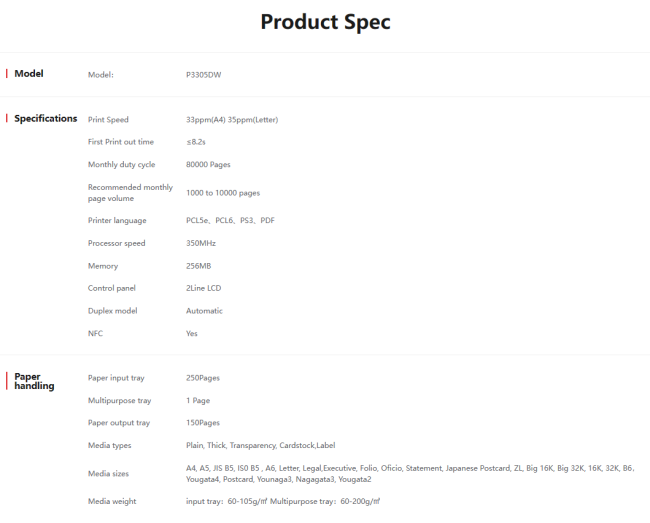Image resolution: width=650 pixels, height=523 pixels.
Task: Select the Recommended monthly page volume label
Action: click(x=130, y=192)
